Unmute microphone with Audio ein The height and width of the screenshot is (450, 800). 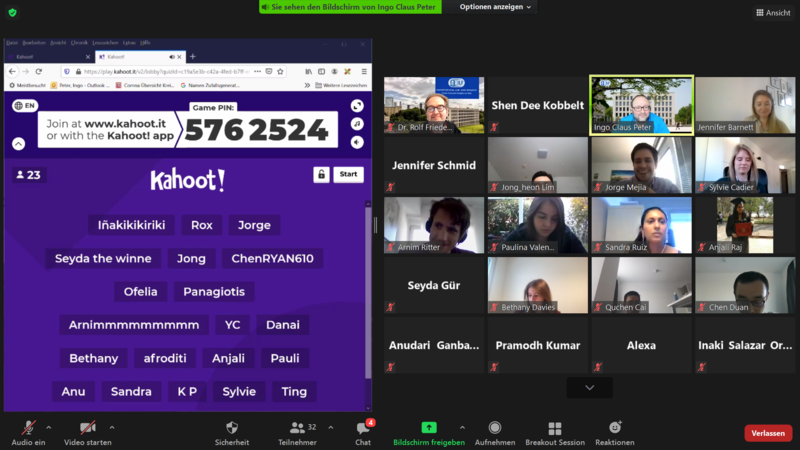[29, 433]
